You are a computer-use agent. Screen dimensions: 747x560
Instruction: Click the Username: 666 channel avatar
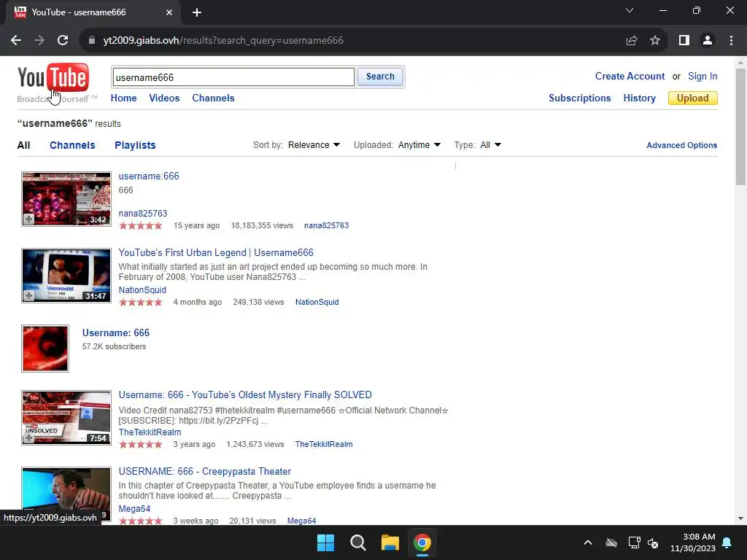(x=45, y=349)
